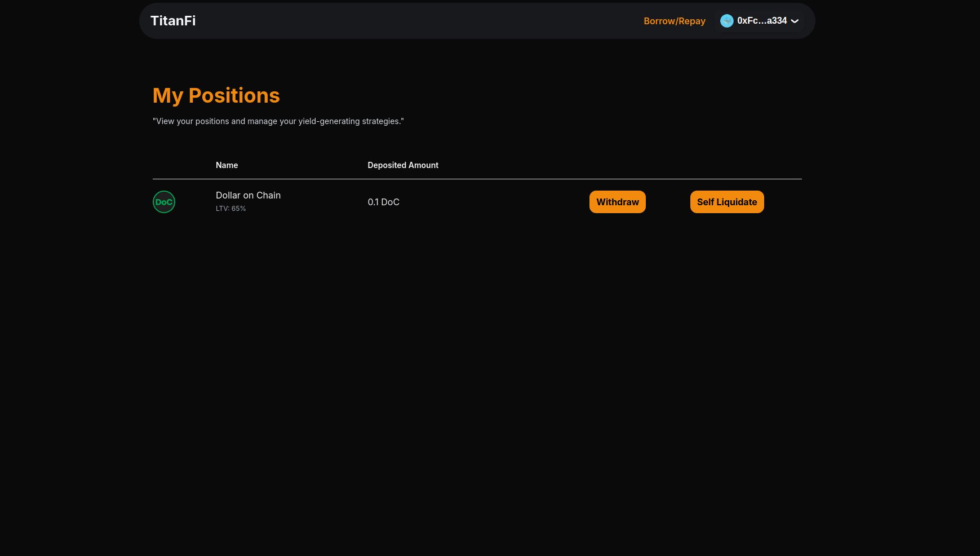This screenshot has width=980, height=556.
Task: Click the Name column header
Action: click(227, 165)
